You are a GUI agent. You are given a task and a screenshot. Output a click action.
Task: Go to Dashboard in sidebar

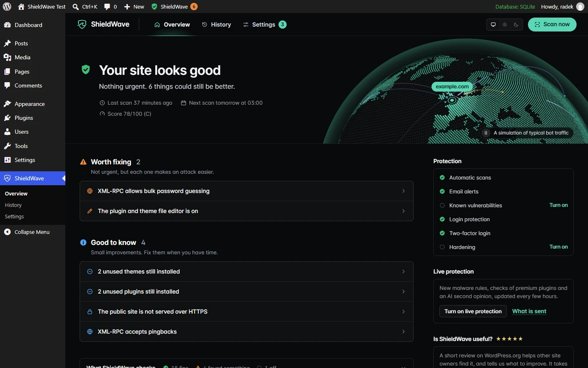(x=33, y=25)
